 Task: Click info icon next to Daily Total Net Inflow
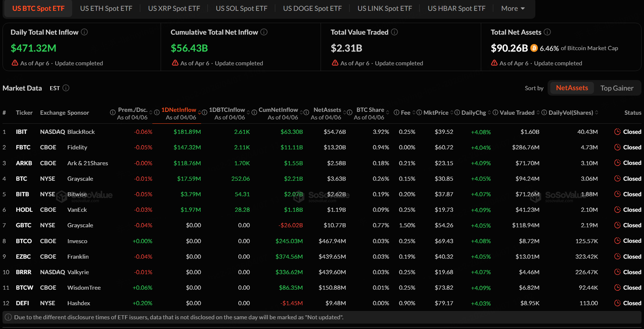[84, 32]
